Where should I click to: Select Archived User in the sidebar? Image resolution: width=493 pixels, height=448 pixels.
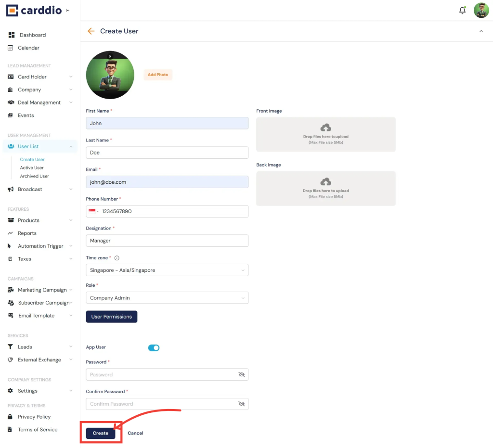(34, 176)
